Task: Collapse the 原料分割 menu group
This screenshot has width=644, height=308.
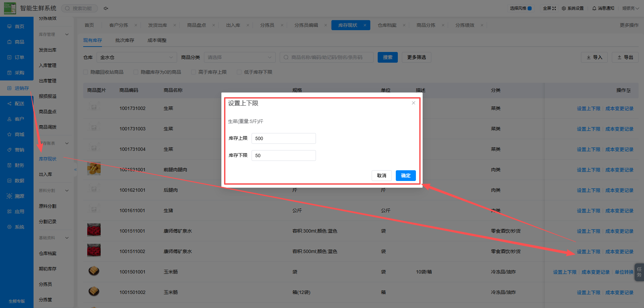Action: coord(67,191)
